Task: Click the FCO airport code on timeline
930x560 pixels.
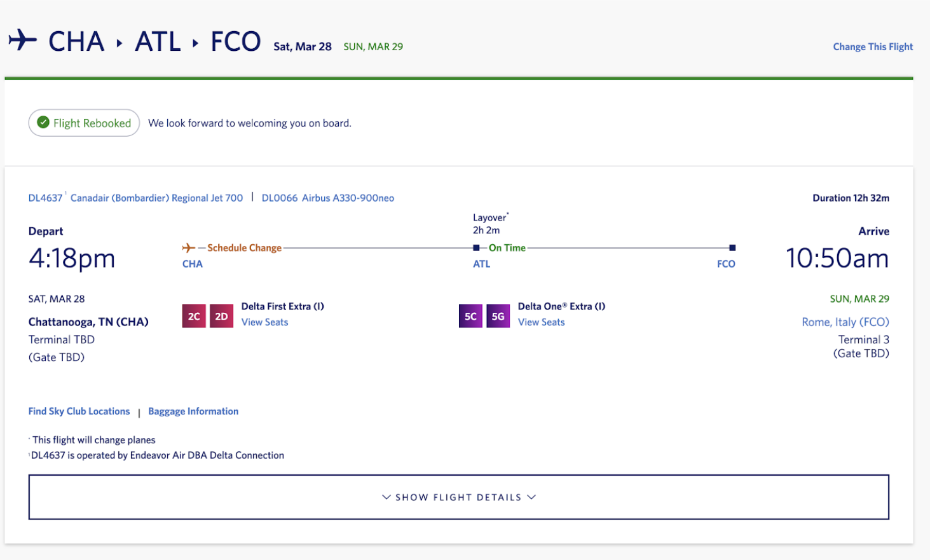Action: (726, 264)
